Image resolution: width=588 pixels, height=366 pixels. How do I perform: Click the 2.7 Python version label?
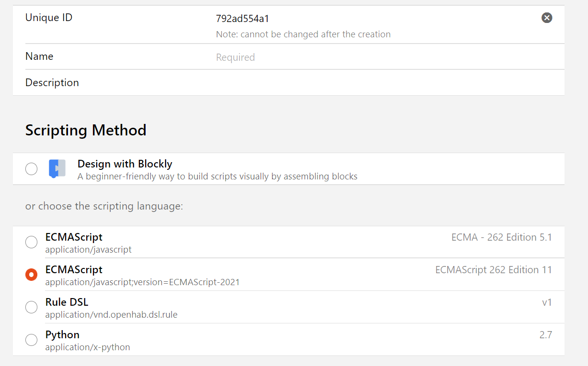tap(545, 335)
